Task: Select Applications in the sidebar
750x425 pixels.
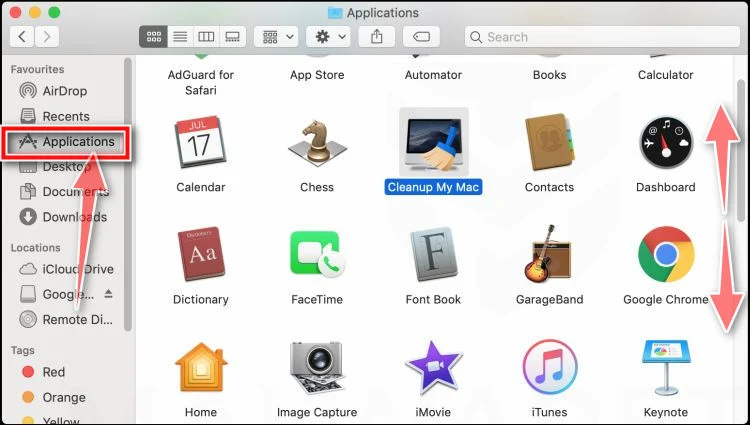Action: [66, 142]
